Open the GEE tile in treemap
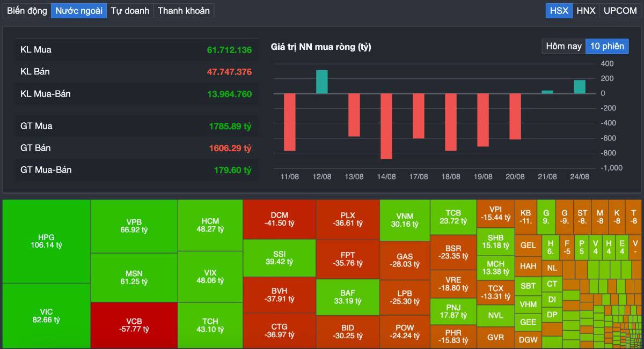 pos(528,322)
